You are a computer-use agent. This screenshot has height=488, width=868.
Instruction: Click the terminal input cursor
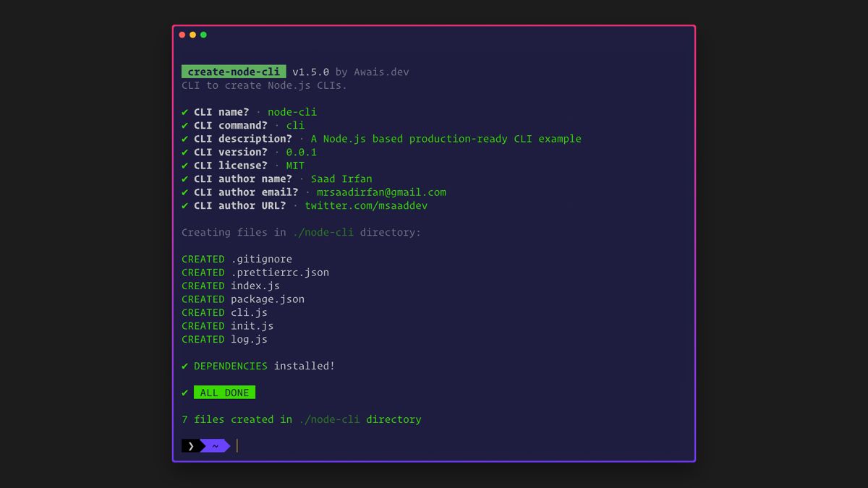237,446
